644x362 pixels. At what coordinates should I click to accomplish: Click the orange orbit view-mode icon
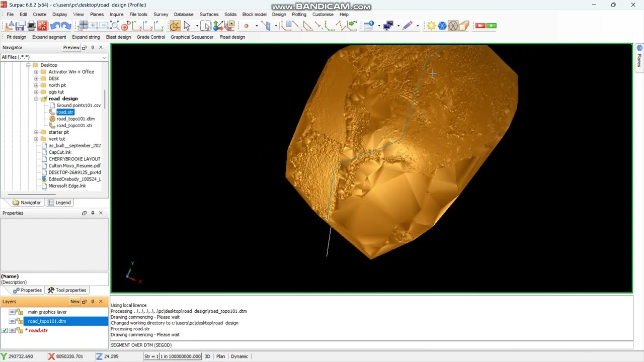(x=175, y=26)
